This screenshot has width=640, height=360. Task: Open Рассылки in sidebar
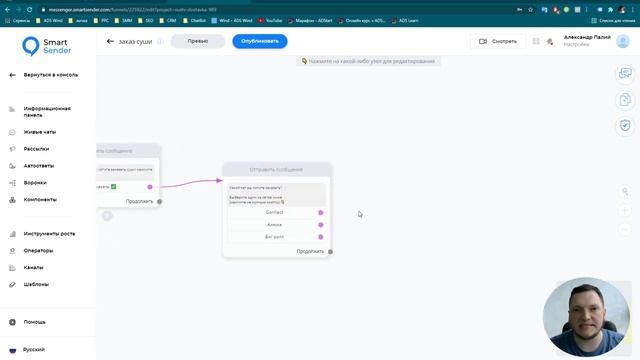point(36,149)
